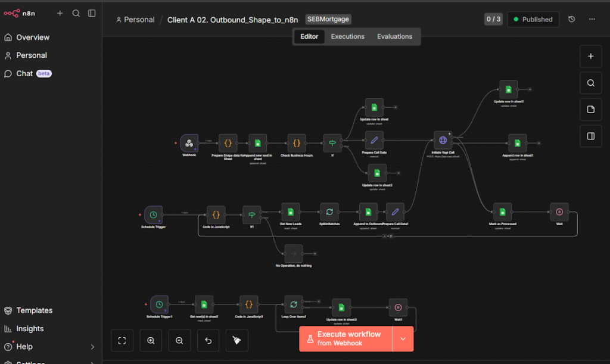
Task: Expand Execute workflow trigger dropdown arrow
Action: point(403,339)
